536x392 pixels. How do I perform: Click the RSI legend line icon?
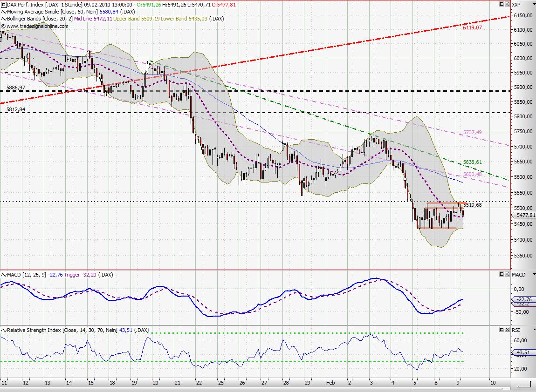3,330
